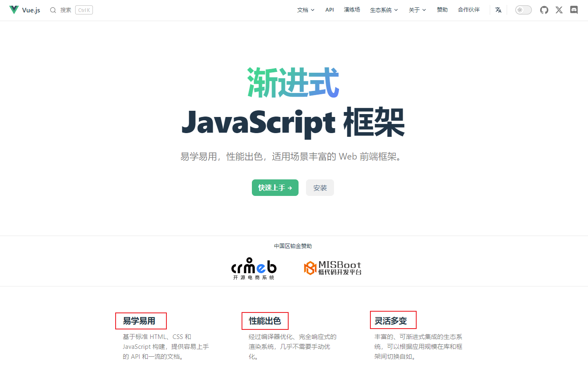The width and height of the screenshot is (588, 372).
Task: Click the 安装 button
Action: click(320, 188)
